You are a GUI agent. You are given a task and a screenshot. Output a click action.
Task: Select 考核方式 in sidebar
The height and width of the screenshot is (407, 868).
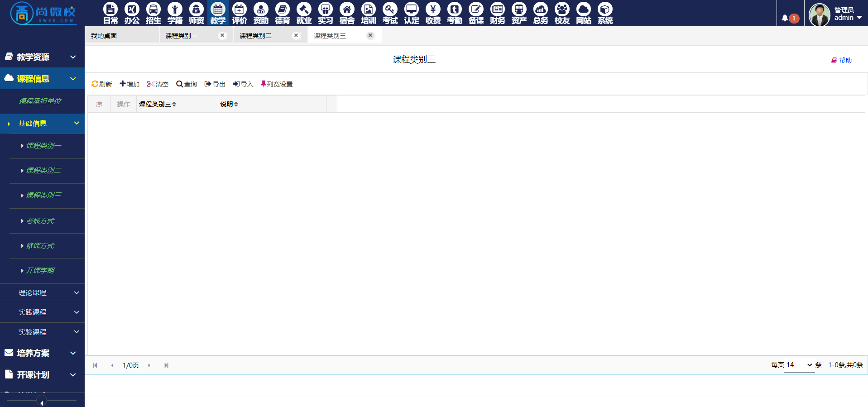(40, 221)
